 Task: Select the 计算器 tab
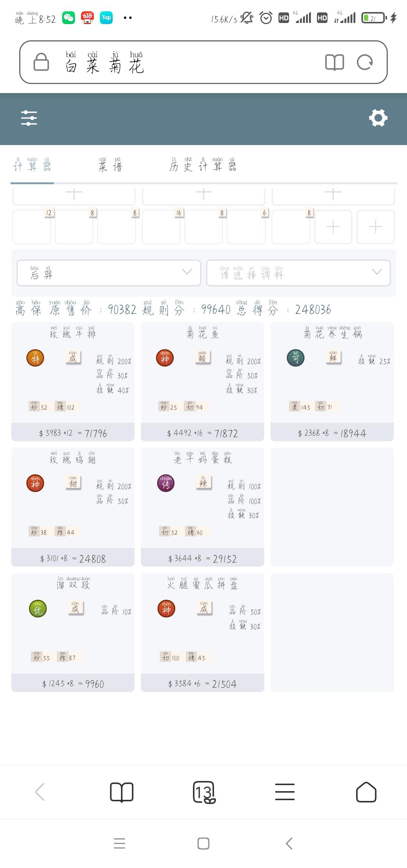32,165
